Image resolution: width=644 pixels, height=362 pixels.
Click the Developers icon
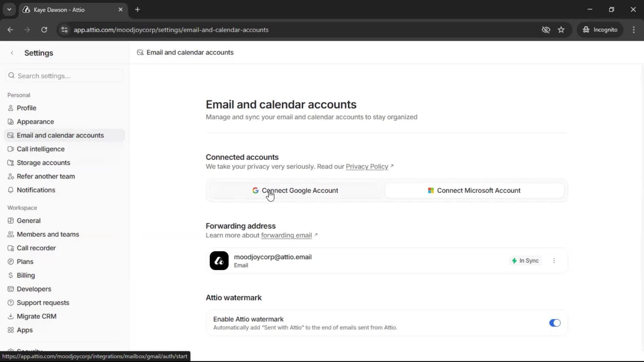[x=11, y=289]
